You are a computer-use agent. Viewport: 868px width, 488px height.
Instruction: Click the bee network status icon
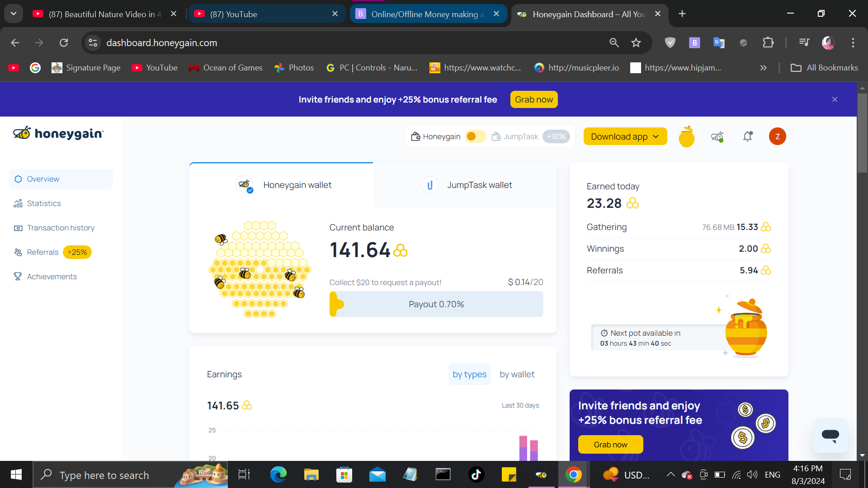[x=717, y=136]
